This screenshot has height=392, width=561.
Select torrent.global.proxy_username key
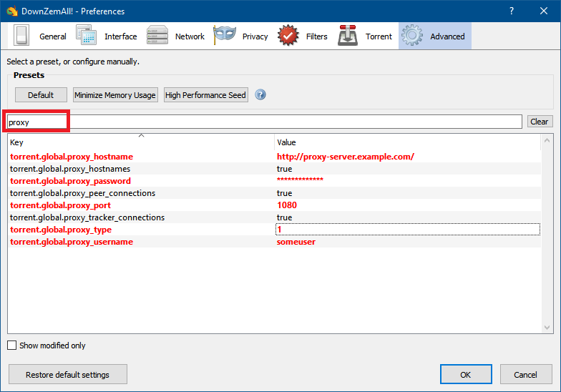(72, 242)
